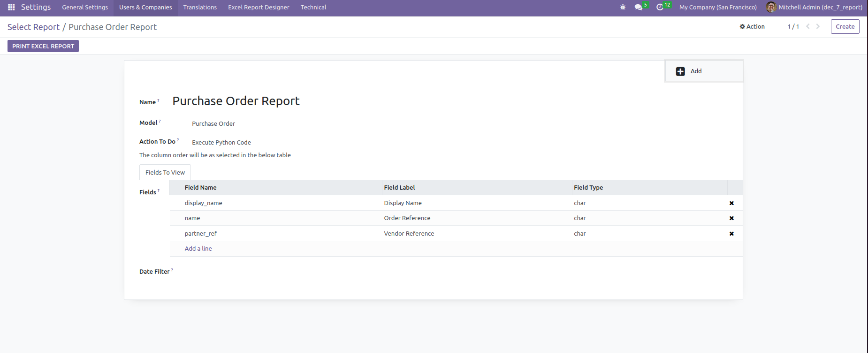This screenshot has width=868, height=353.
Task: Click the debug bug icon
Action: [623, 7]
